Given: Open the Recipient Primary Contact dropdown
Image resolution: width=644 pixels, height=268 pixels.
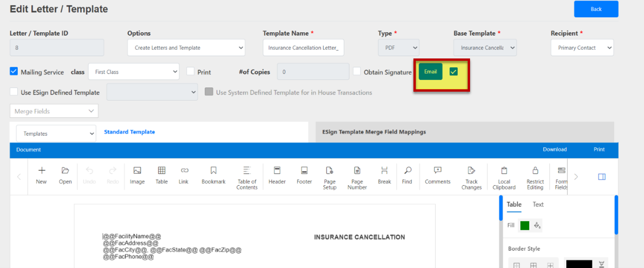Looking at the screenshot, I should pos(582,48).
